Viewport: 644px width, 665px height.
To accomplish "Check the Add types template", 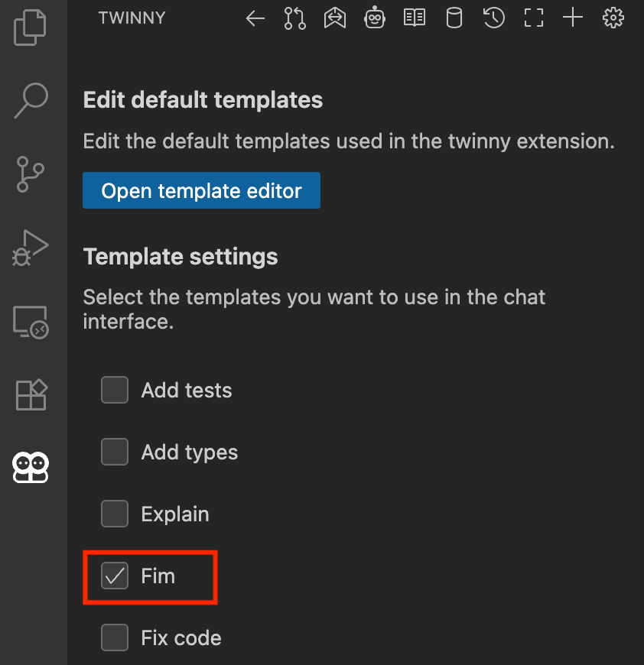I will pyautogui.click(x=115, y=452).
